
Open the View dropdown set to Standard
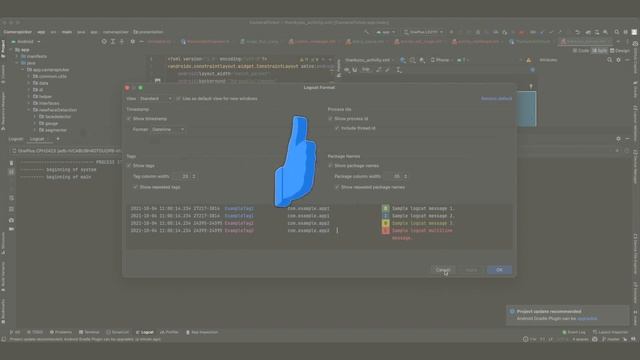156,98
